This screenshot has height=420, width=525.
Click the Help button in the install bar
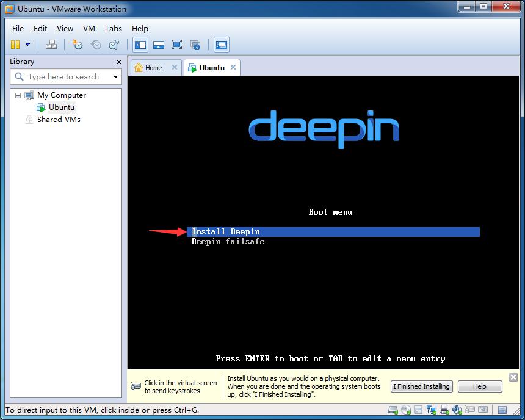pos(479,386)
